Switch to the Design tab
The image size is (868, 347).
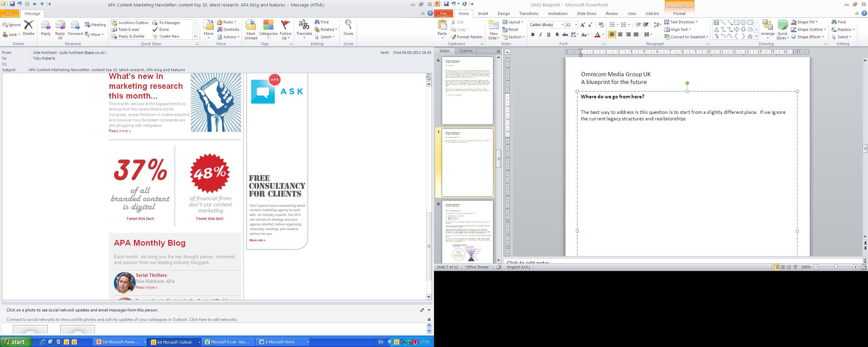point(504,14)
